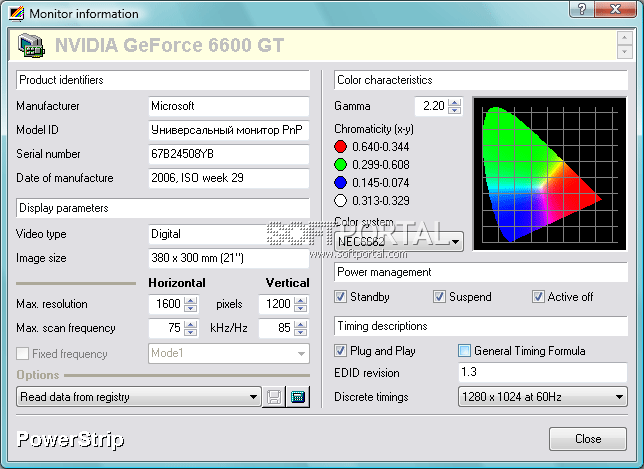Click the save (floppy disk) icon in Options
Screen dimensions: 644x469
pos(274,397)
